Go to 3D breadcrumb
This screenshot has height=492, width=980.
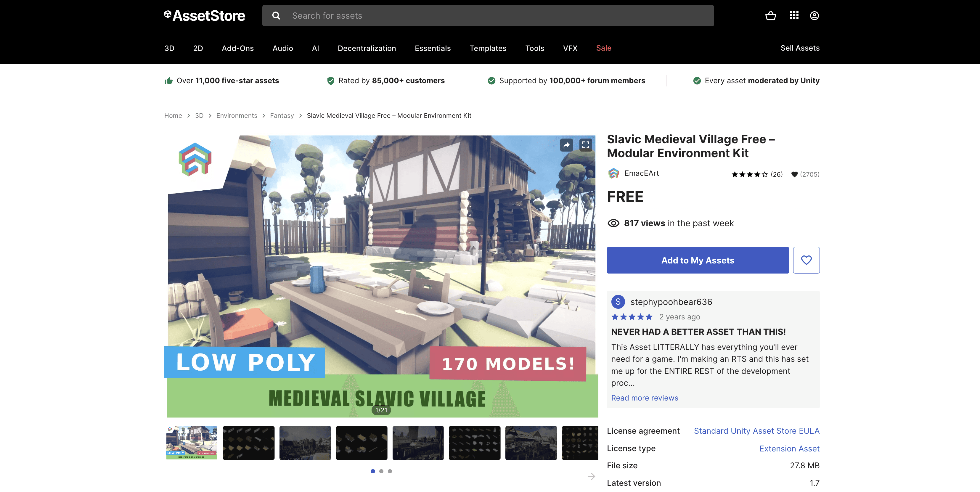(199, 116)
